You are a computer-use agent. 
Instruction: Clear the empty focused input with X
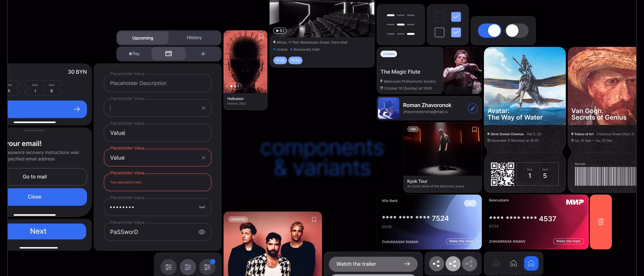[x=204, y=108]
